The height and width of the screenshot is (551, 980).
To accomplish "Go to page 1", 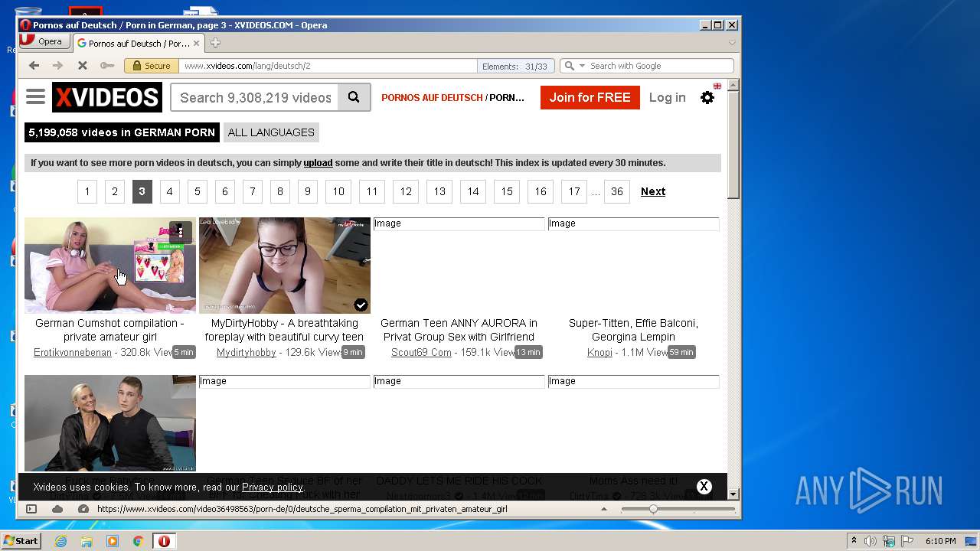I will tap(87, 191).
